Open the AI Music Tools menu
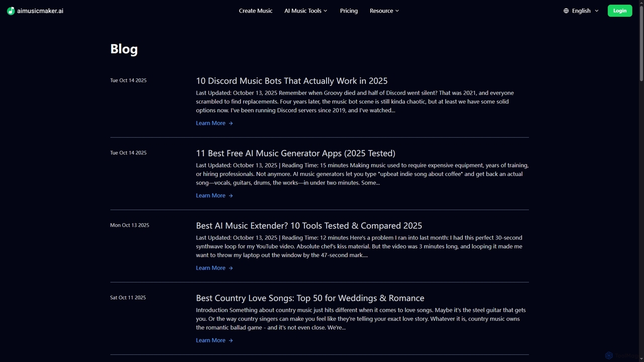Image resolution: width=644 pixels, height=362 pixels. pyautogui.click(x=306, y=11)
